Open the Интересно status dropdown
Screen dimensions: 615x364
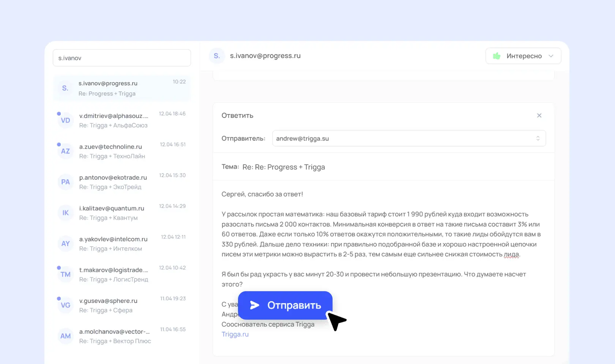click(523, 56)
